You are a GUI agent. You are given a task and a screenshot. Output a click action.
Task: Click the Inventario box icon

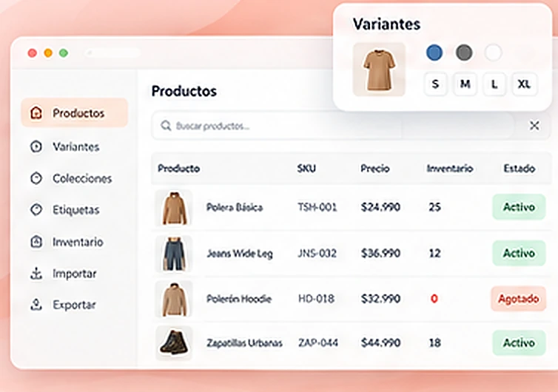[36, 242]
